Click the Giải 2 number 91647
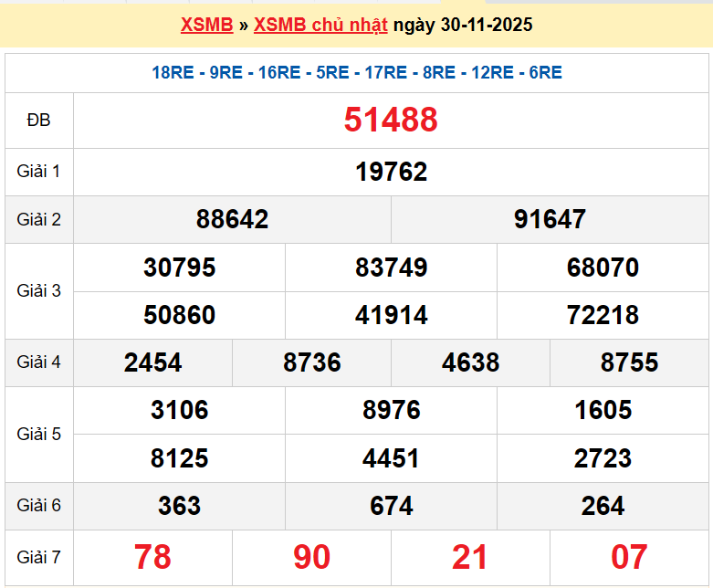 (550, 219)
